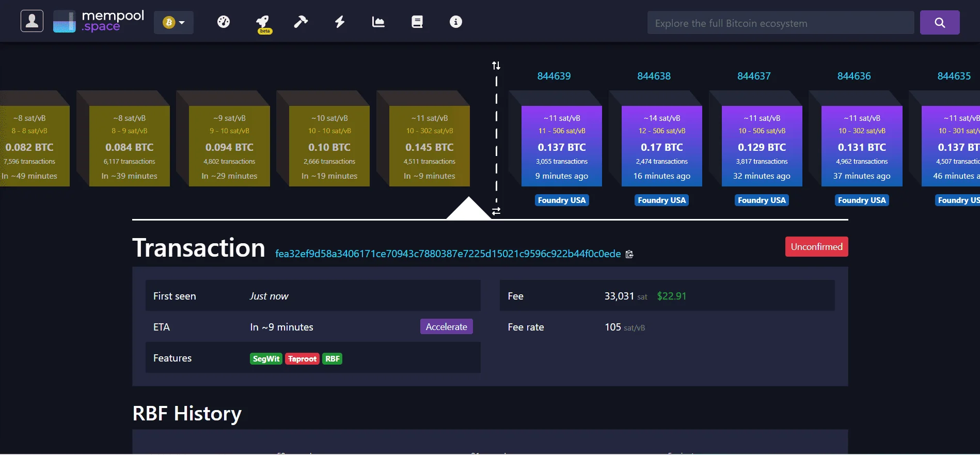980x455 pixels.
Task: Open the user account profile icon
Action: [x=32, y=21]
